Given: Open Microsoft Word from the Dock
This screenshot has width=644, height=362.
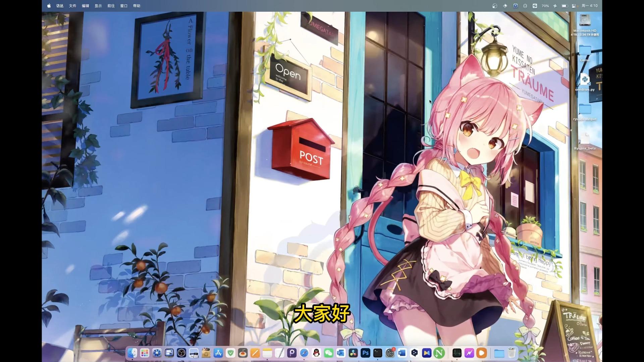Looking at the screenshot, I should click(x=402, y=353).
